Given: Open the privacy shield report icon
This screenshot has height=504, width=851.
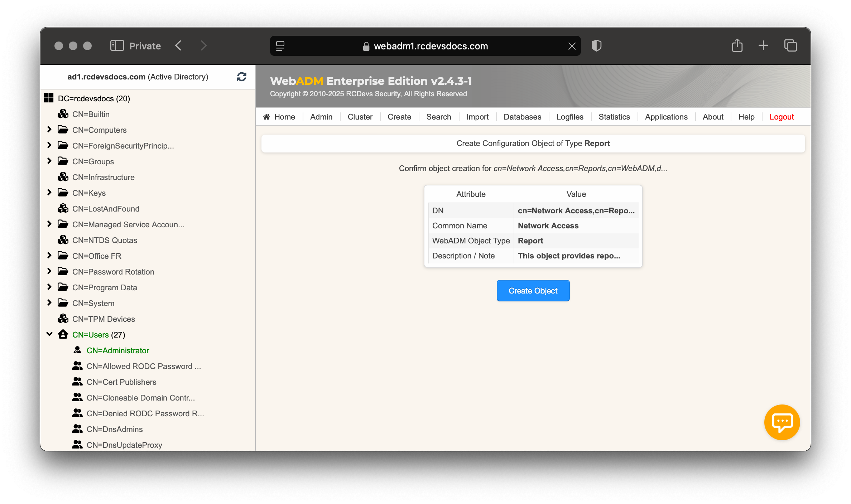Looking at the screenshot, I should coord(596,46).
